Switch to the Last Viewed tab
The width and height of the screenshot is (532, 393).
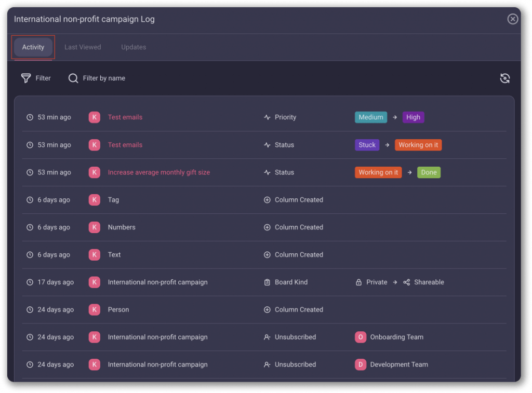coord(83,47)
